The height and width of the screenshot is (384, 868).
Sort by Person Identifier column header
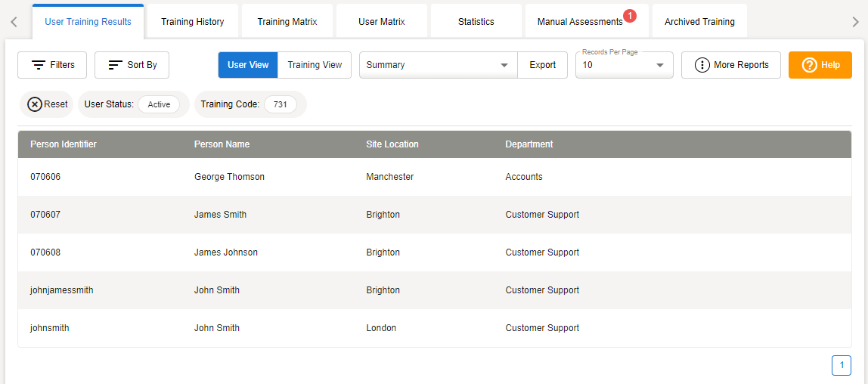click(x=64, y=144)
